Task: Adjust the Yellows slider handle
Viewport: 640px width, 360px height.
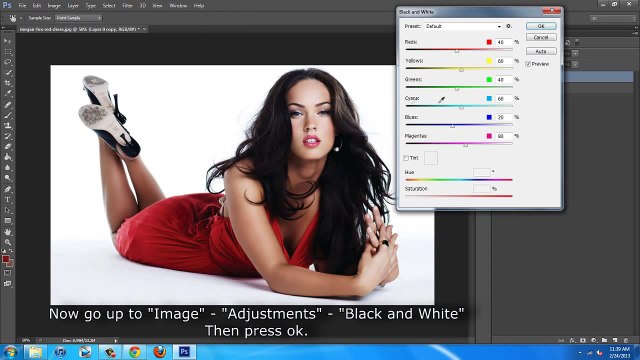Action: pos(461,69)
